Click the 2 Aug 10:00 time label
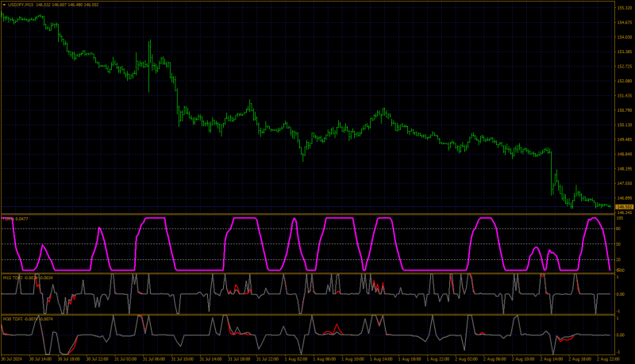635x364 pixels. pos(523,358)
